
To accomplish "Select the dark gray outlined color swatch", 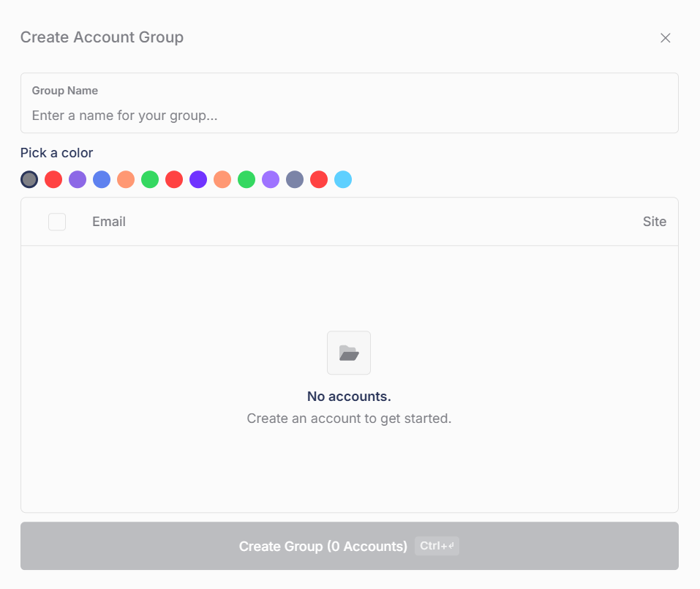I will tap(29, 179).
